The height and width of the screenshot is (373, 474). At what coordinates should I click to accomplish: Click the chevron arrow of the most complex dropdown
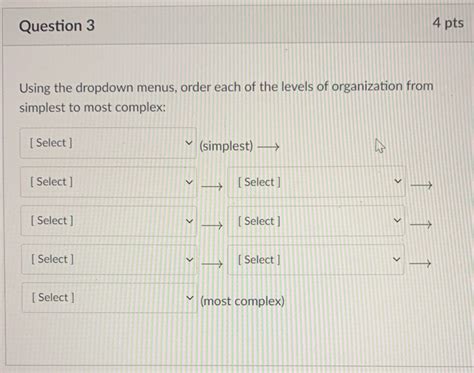click(189, 298)
